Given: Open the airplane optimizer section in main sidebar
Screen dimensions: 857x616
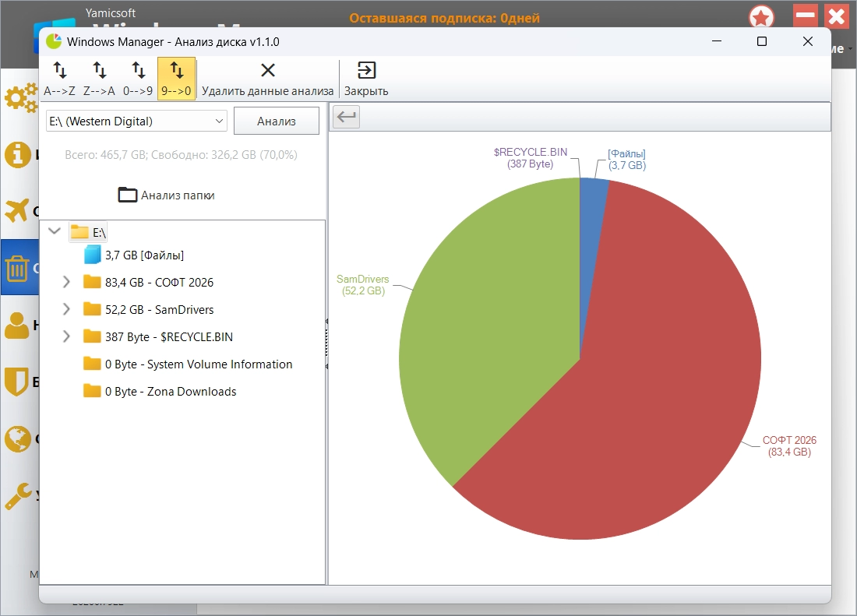Looking at the screenshot, I should (x=17, y=210).
